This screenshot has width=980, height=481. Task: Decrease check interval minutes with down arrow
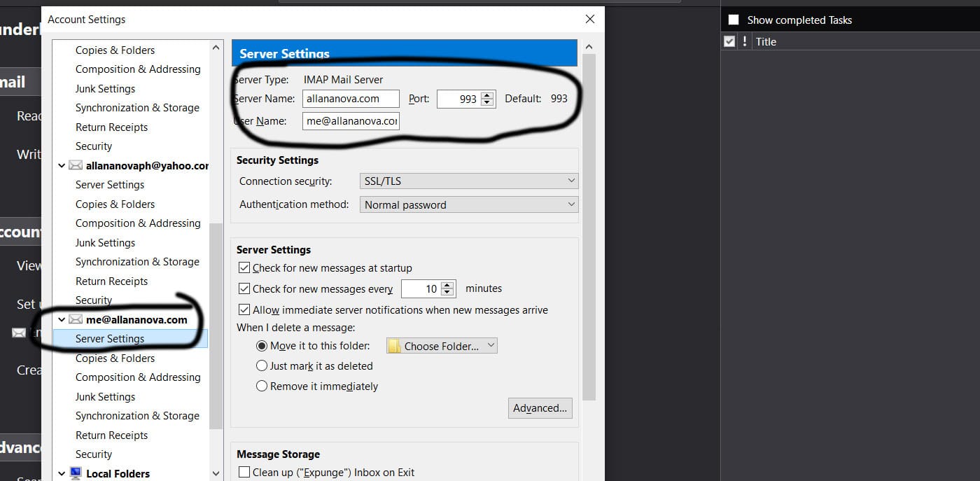point(448,293)
